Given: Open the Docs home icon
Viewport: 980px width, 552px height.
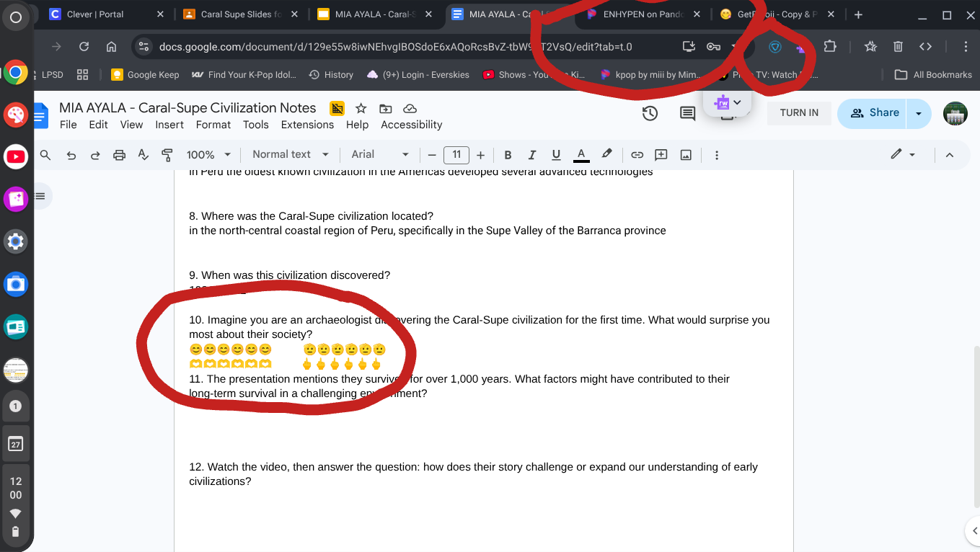Looking at the screenshot, I should [40, 115].
